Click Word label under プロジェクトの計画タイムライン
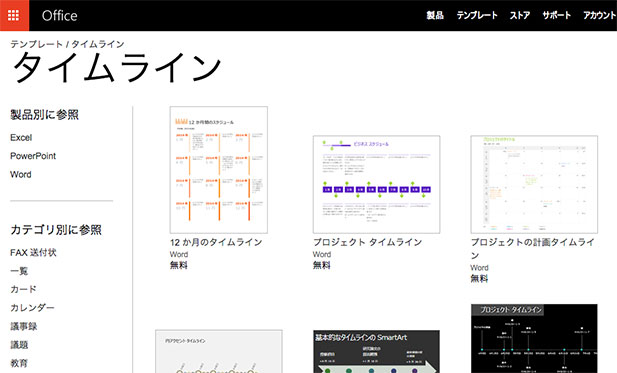This screenshot has width=617, height=373. pos(479,268)
